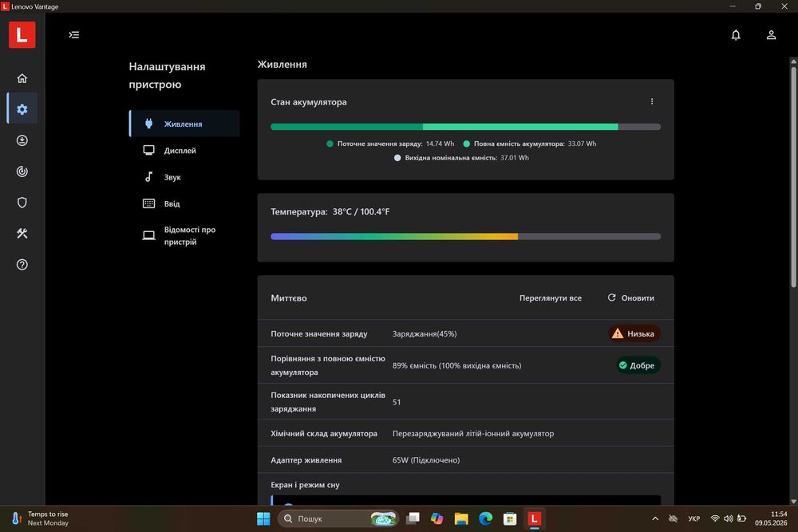Open the Temps to rise weather widget
Image resolution: width=798 pixels, height=532 pixels.
(41, 518)
